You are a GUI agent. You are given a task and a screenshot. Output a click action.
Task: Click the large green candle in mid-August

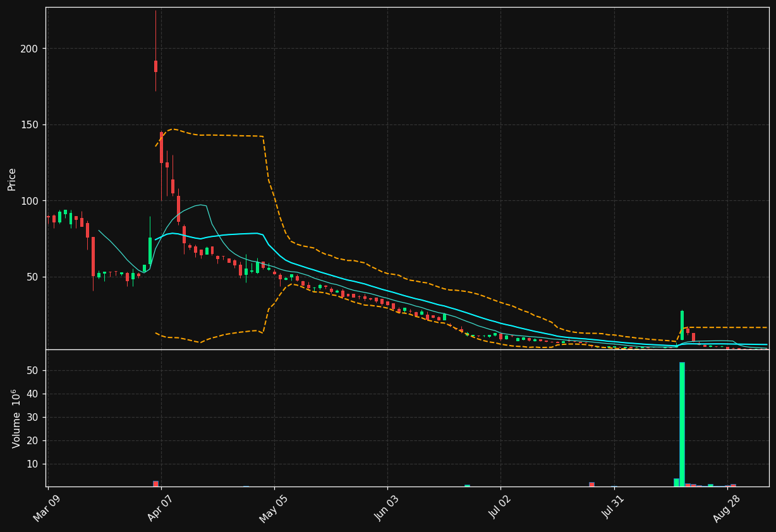(682, 325)
